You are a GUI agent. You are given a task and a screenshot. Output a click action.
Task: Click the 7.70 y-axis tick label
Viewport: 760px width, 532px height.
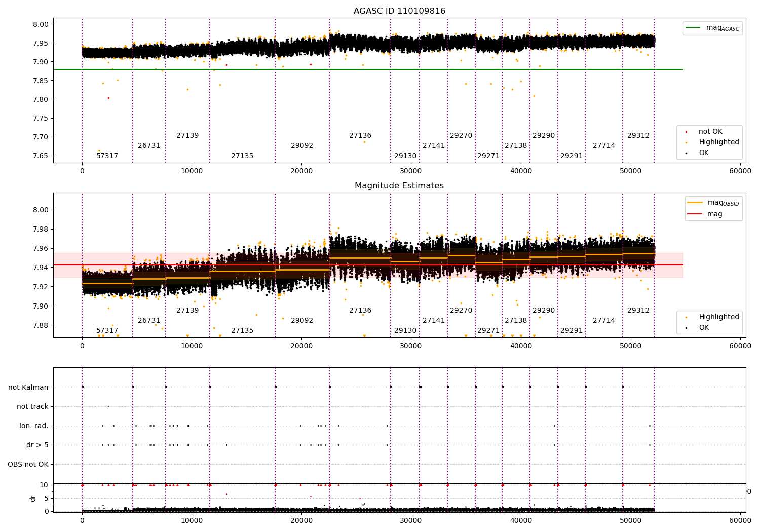pos(41,137)
